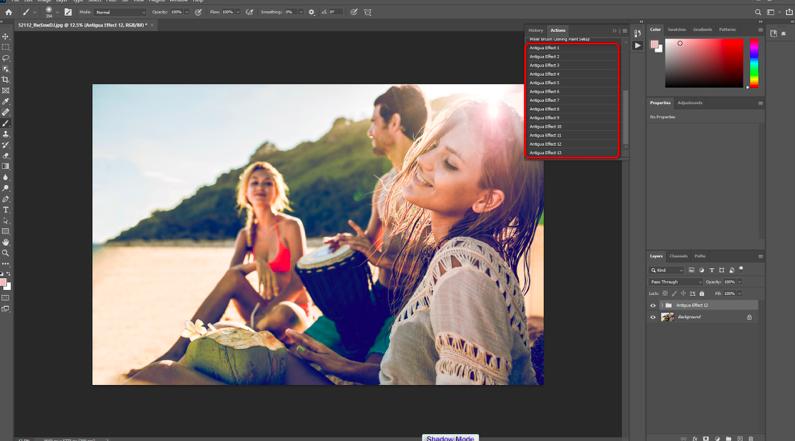This screenshot has height=441, width=795.
Task: Click the rainbow hue slider strip
Action: 754,63
